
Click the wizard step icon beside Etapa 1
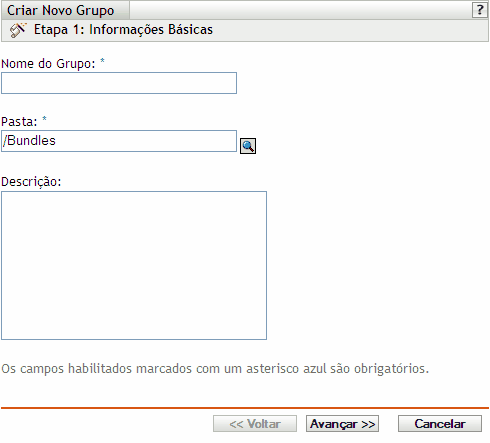17,30
